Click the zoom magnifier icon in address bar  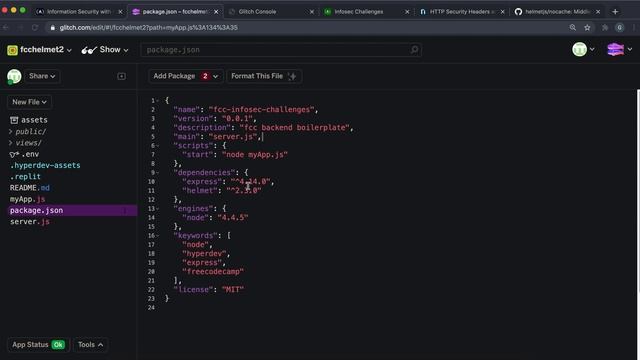(x=573, y=27)
